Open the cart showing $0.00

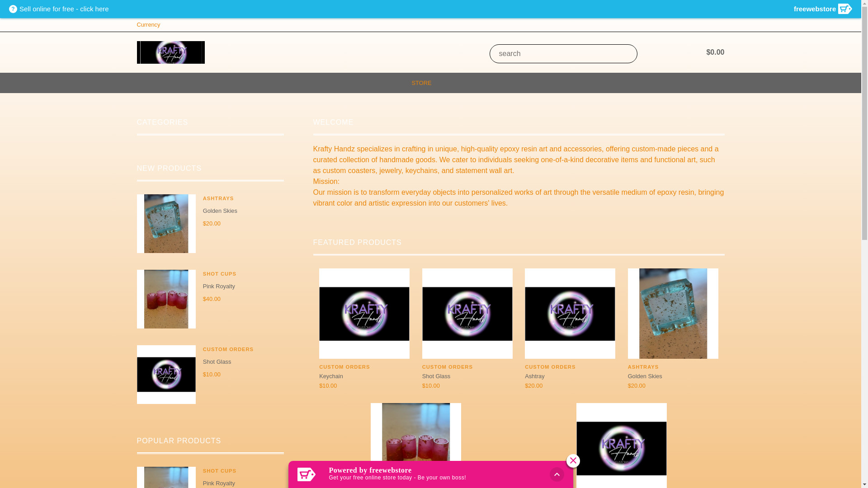[x=715, y=52]
